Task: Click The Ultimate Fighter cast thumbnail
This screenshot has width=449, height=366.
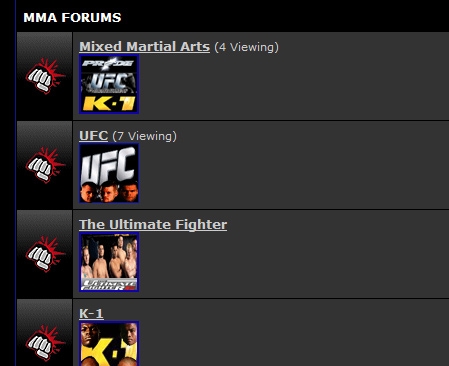Action: 109,262
